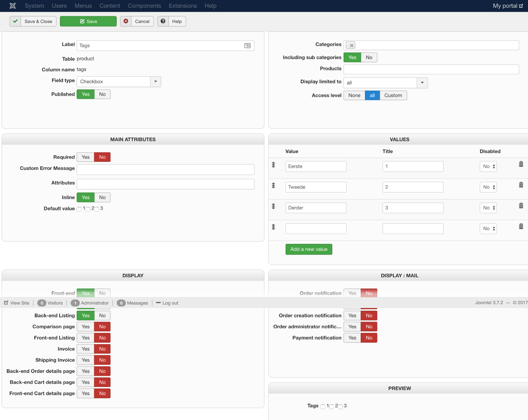
Task: Open the Users menu
Action: (x=60, y=6)
